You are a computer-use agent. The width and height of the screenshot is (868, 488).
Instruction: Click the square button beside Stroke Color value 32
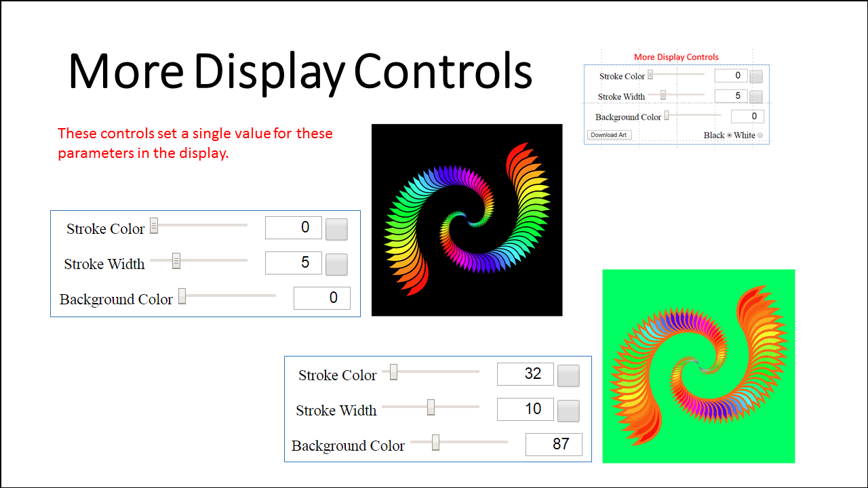tap(568, 375)
